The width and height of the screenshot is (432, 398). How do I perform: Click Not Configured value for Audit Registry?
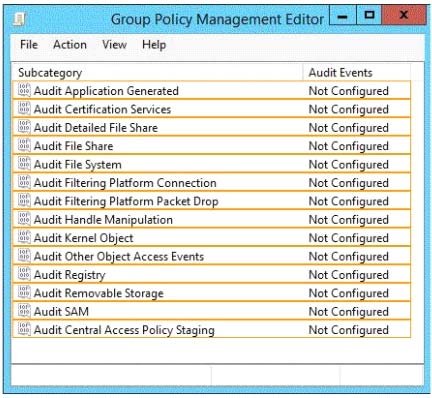click(x=349, y=275)
